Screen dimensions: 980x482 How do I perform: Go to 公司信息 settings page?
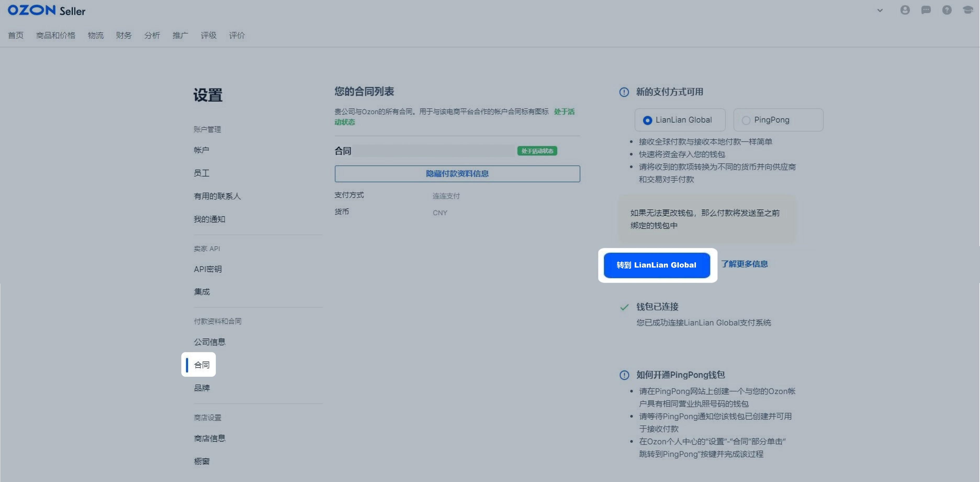pyautogui.click(x=210, y=342)
